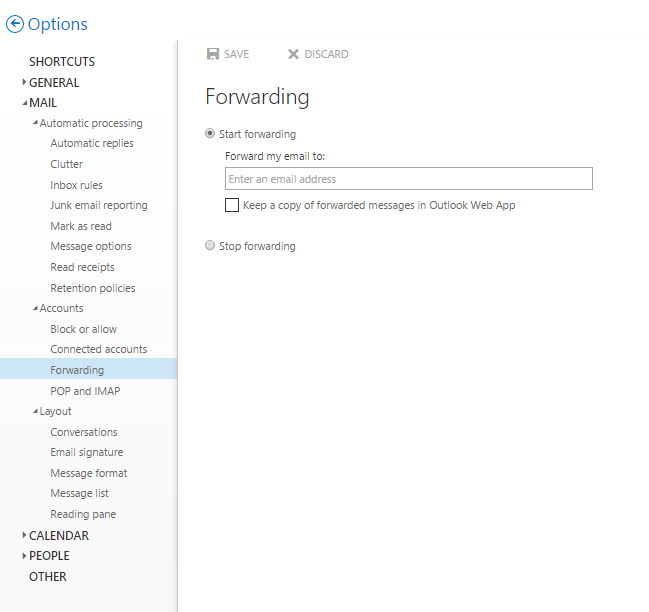This screenshot has width=649, height=612.
Task: Select the Stop forwarding radio button
Action: pyautogui.click(x=210, y=246)
